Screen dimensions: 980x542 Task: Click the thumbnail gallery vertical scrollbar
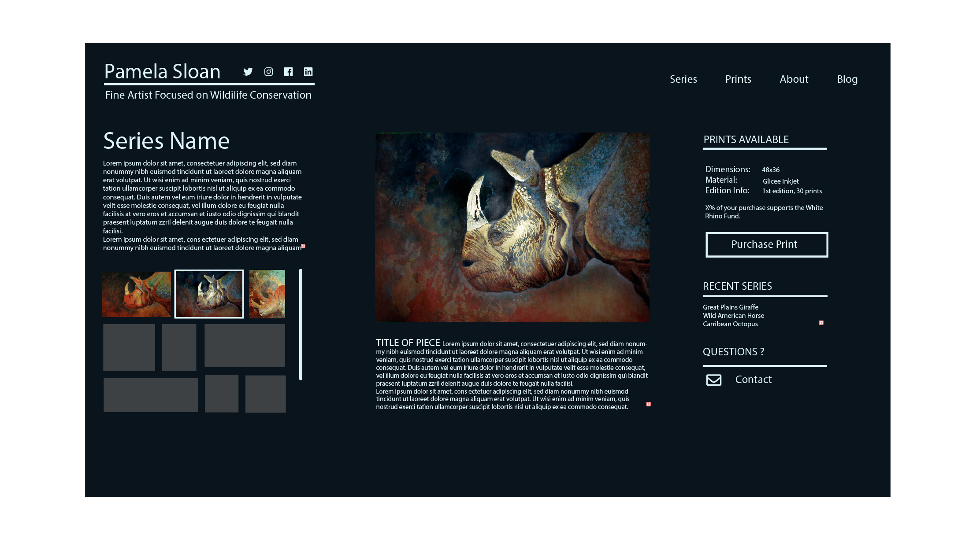[301, 324]
